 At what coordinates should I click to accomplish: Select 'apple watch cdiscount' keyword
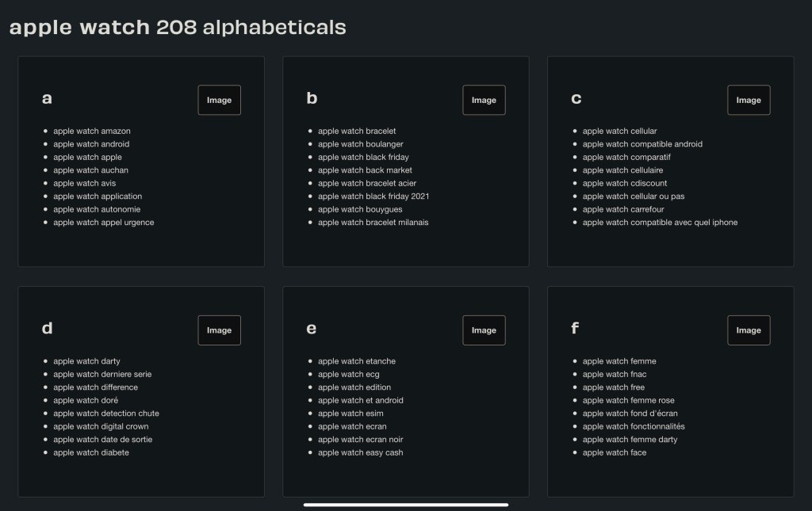click(x=625, y=183)
